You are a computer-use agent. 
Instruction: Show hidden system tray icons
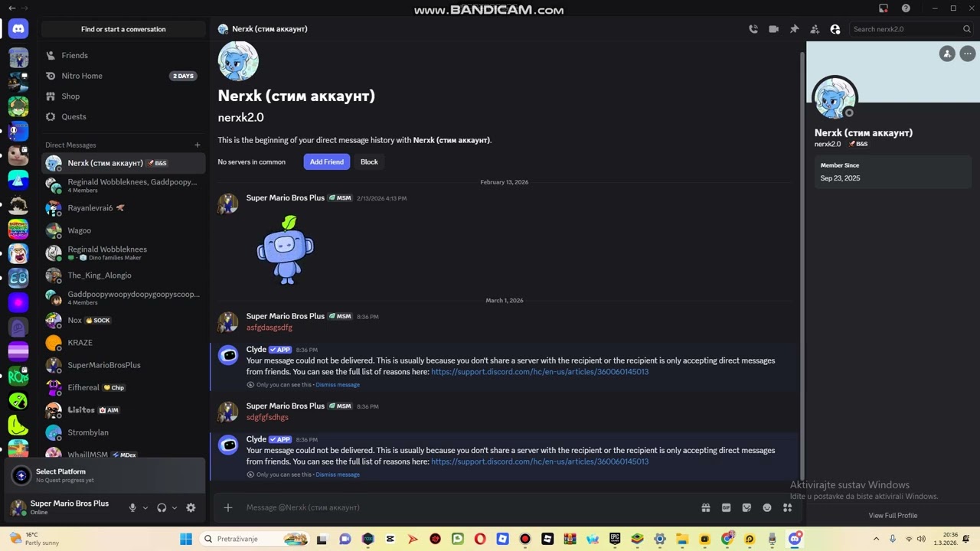click(x=877, y=539)
